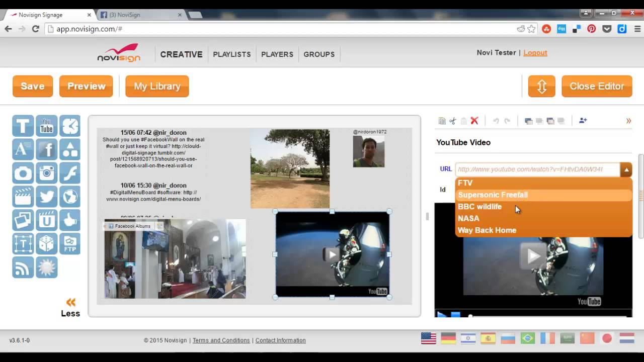Add the Instagram widget
This screenshot has width=644, height=362.
pyautogui.click(x=46, y=173)
